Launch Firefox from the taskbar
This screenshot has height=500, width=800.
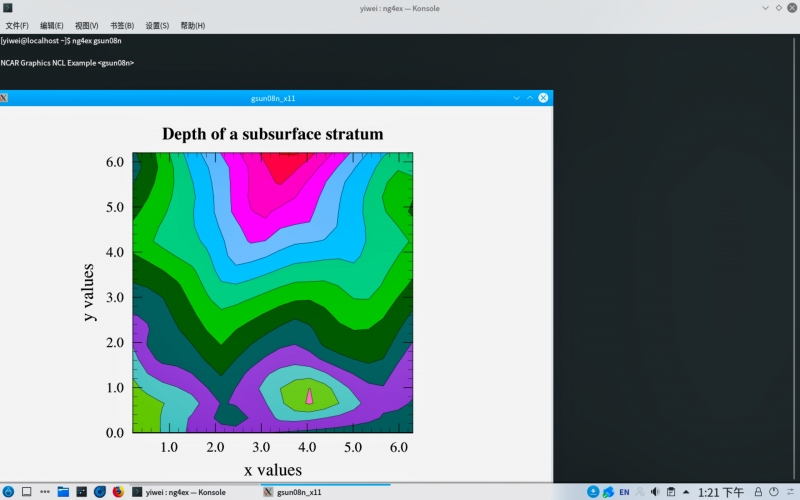(117, 492)
